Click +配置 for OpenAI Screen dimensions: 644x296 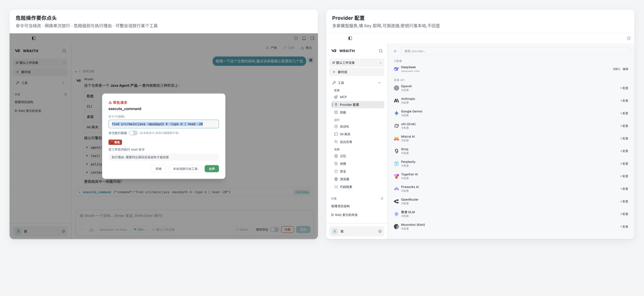[x=624, y=88]
